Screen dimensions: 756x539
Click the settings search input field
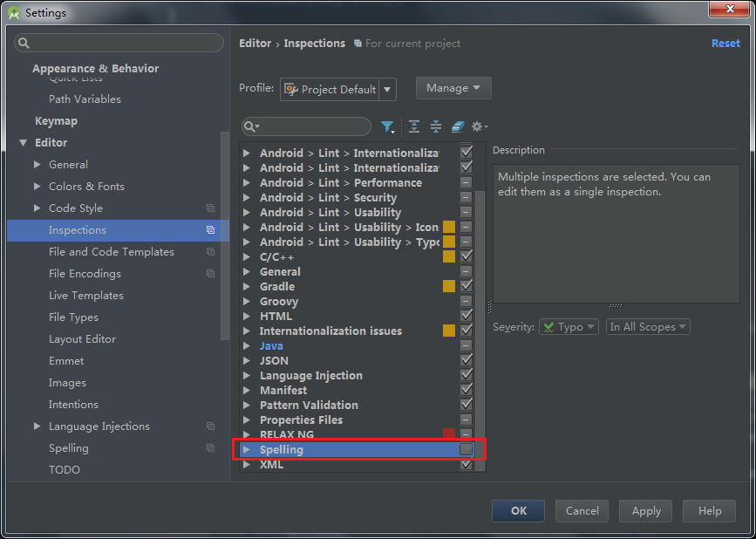coord(119,43)
